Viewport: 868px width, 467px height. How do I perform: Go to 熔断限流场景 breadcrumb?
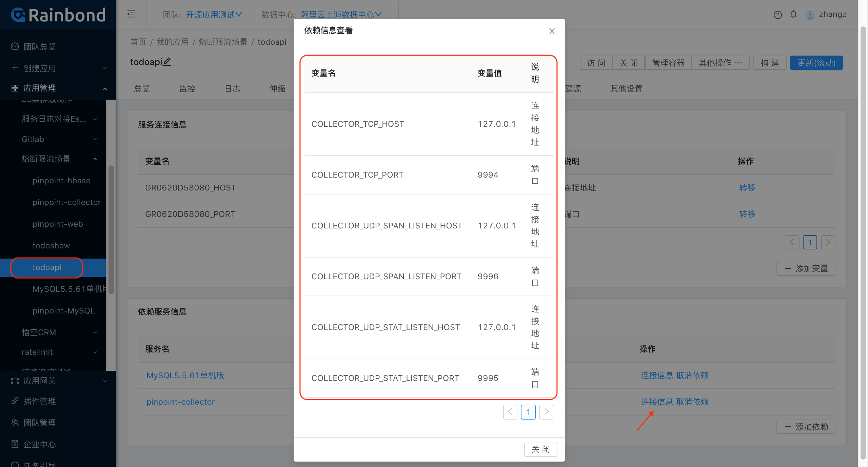(223, 42)
